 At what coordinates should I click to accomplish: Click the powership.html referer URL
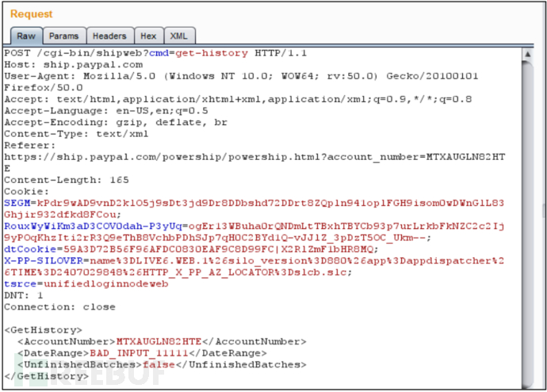pyautogui.click(x=254, y=157)
